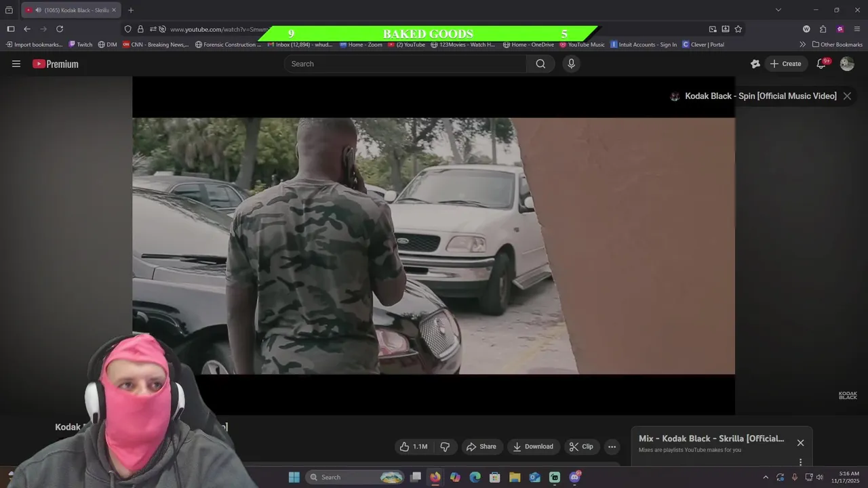
Task: Close the Kodak Black - Spin title overlay
Action: pyautogui.click(x=847, y=96)
